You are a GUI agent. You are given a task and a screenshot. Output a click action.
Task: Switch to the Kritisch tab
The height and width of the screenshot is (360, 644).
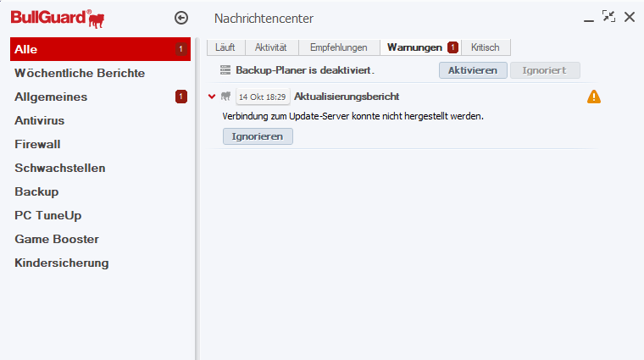click(x=486, y=47)
